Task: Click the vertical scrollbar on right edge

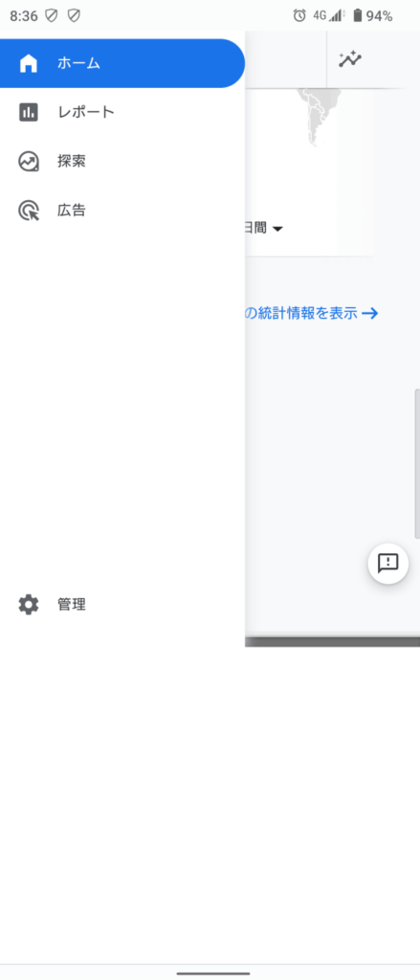Action: click(x=417, y=464)
